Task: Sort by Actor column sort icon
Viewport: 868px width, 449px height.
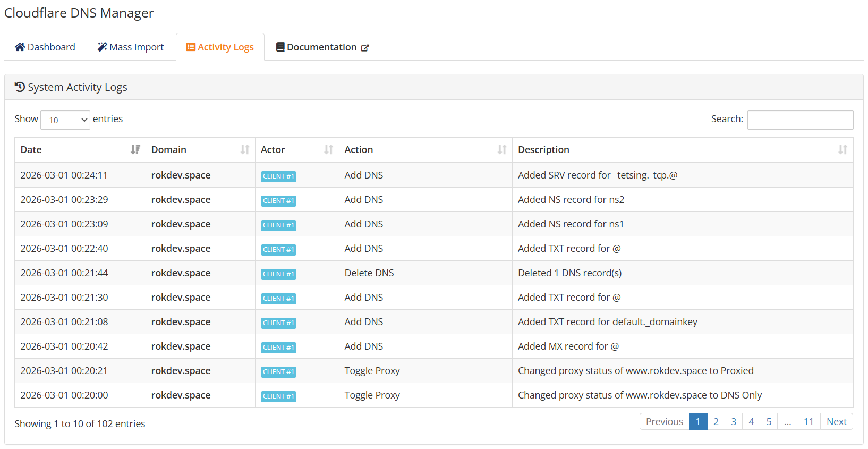Action: click(x=329, y=149)
